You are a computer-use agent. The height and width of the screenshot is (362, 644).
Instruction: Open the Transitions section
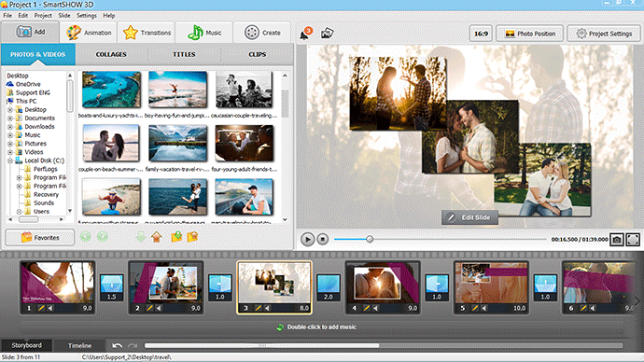147,33
